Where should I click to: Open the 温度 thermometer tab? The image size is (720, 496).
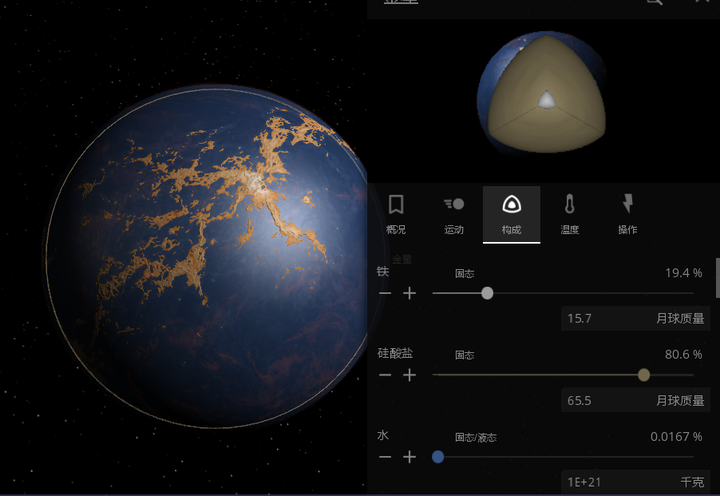pyautogui.click(x=569, y=214)
